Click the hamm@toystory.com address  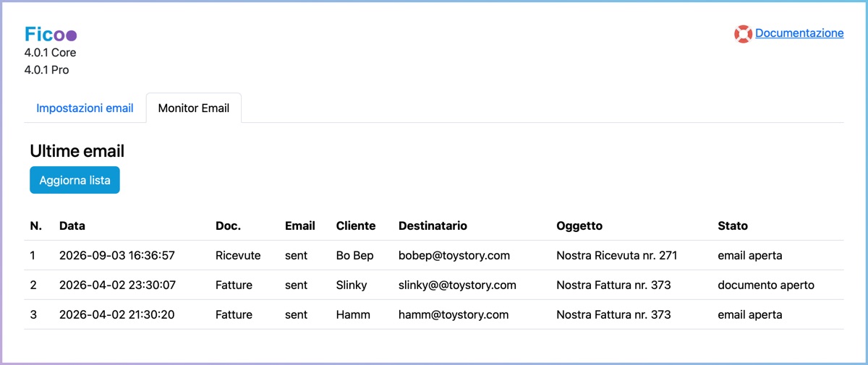tap(454, 314)
